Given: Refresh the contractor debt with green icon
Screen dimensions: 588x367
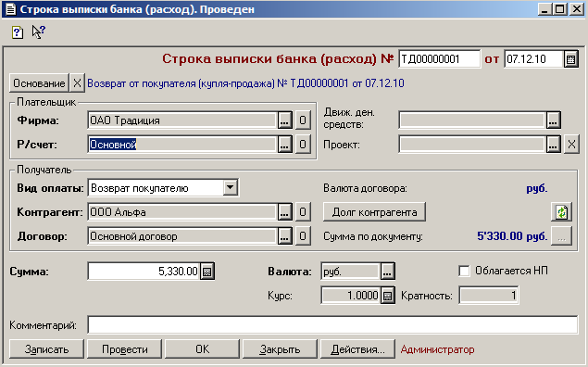Looking at the screenshot, I should coord(561,212).
